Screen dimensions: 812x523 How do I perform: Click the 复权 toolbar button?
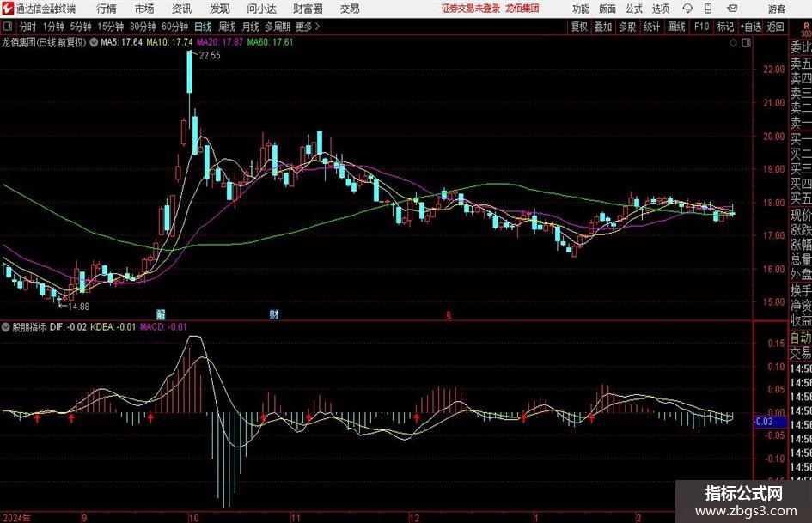point(578,27)
